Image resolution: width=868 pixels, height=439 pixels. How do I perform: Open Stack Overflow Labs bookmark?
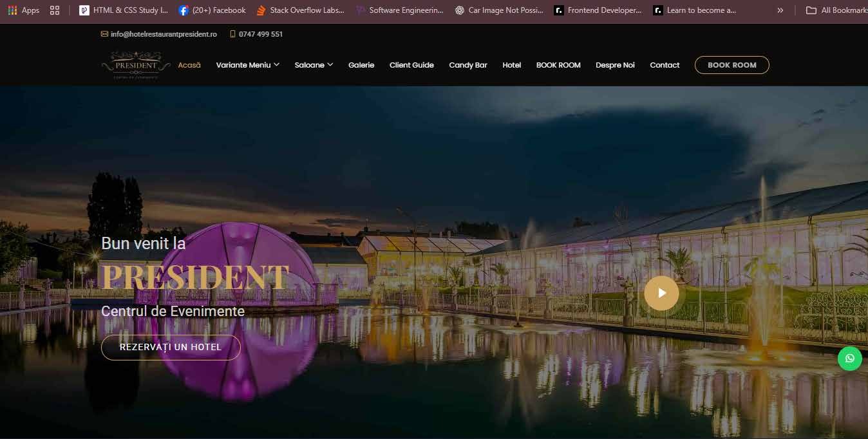300,10
